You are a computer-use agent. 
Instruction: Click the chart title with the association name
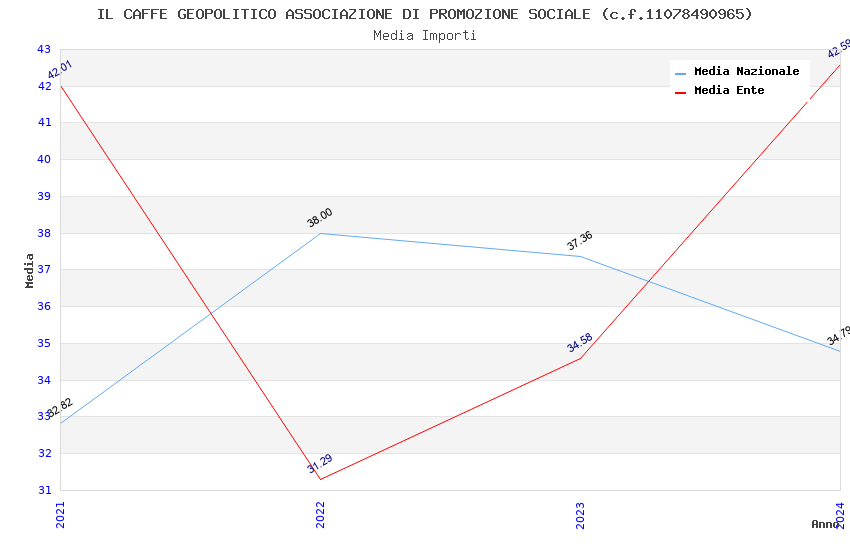425,14
